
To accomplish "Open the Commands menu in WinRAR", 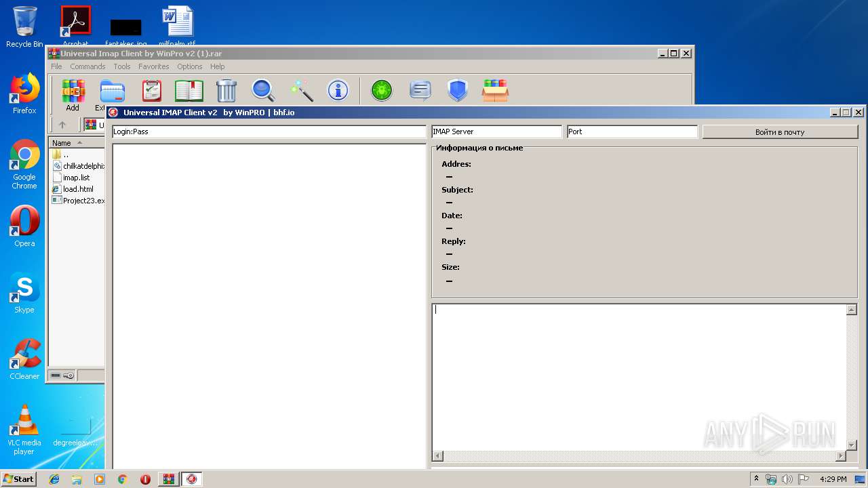I will pos(87,66).
